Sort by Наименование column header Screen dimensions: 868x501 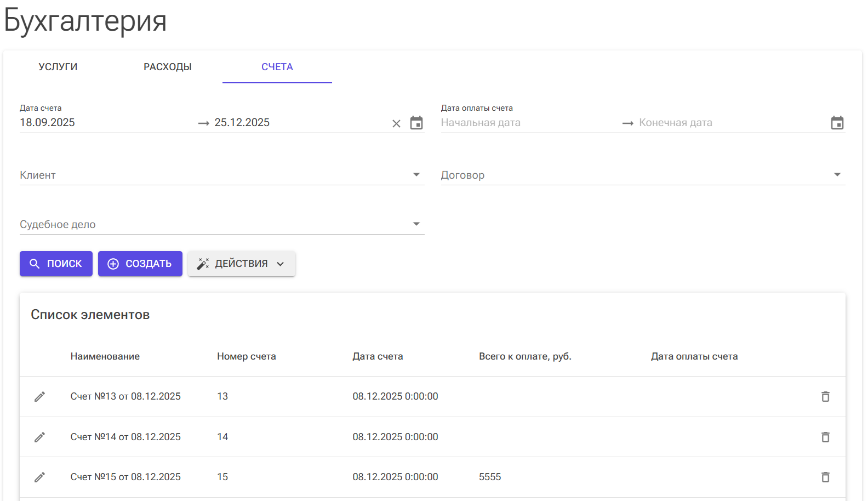click(x=105, y=356)
